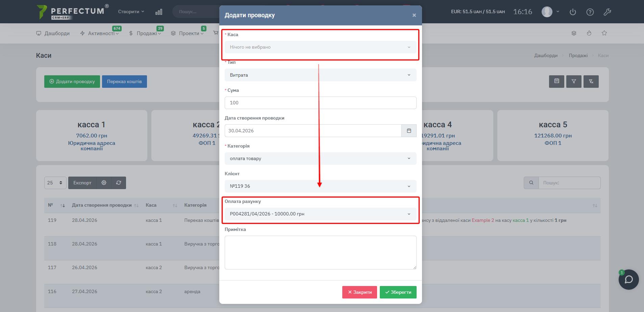Click the star favorites icon

coord(604,33)
